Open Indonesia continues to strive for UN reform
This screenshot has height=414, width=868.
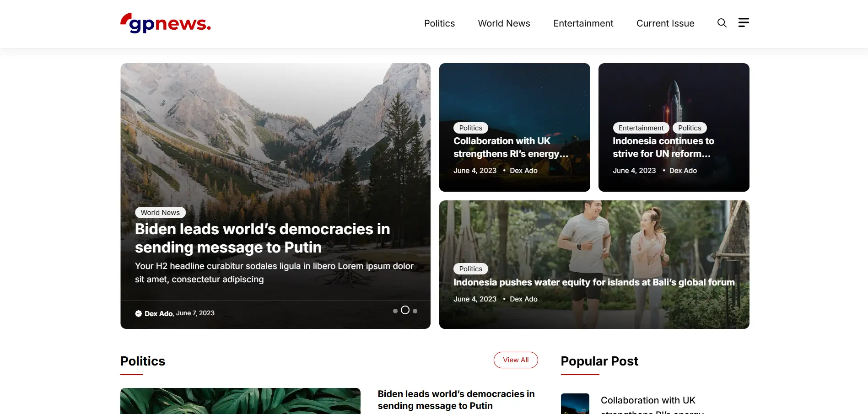pyautogui.click(x=663, y=147)
